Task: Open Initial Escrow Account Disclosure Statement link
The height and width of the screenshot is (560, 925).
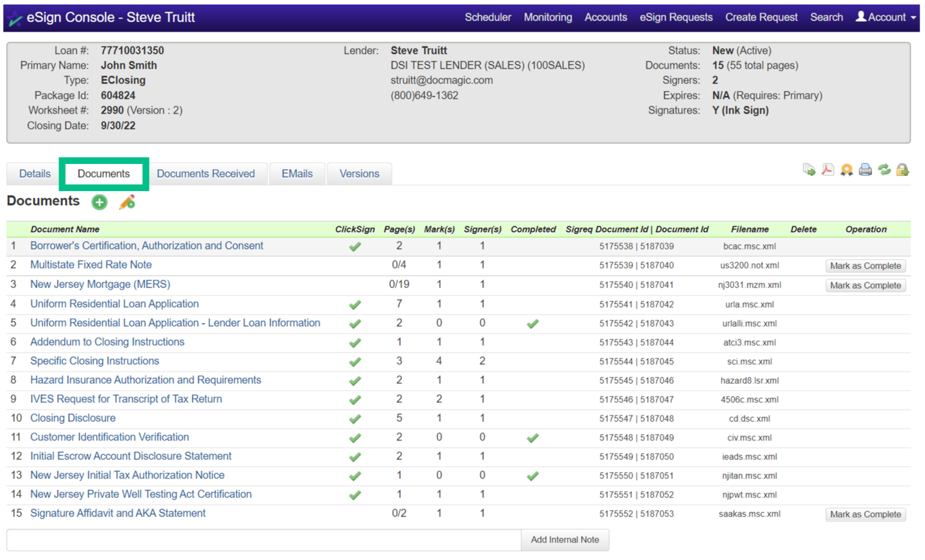Action: [x=131, y=456]
